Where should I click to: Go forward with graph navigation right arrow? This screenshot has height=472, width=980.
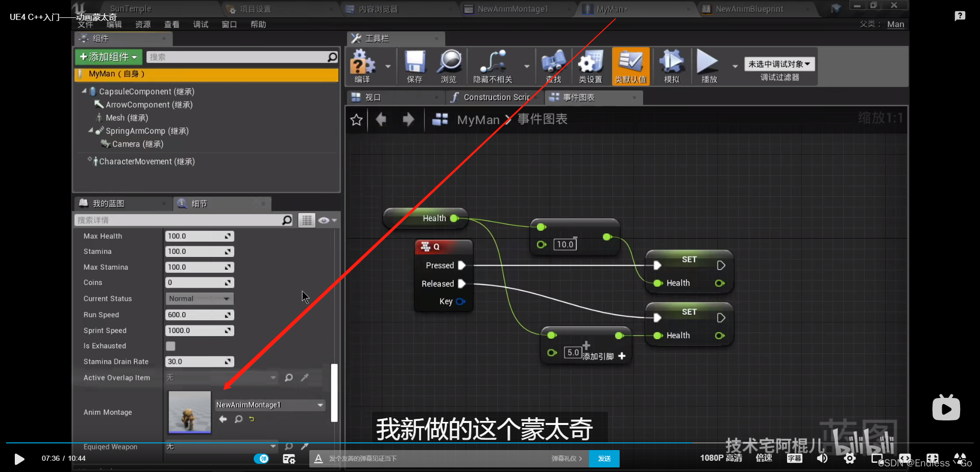click(408, 120)
